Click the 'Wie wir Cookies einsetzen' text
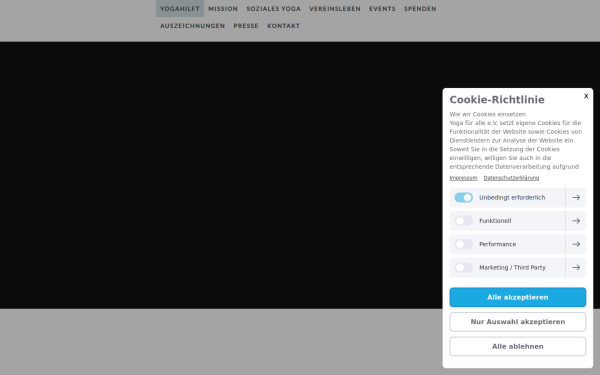Screen dimensions: 600x375 point(488,114)
